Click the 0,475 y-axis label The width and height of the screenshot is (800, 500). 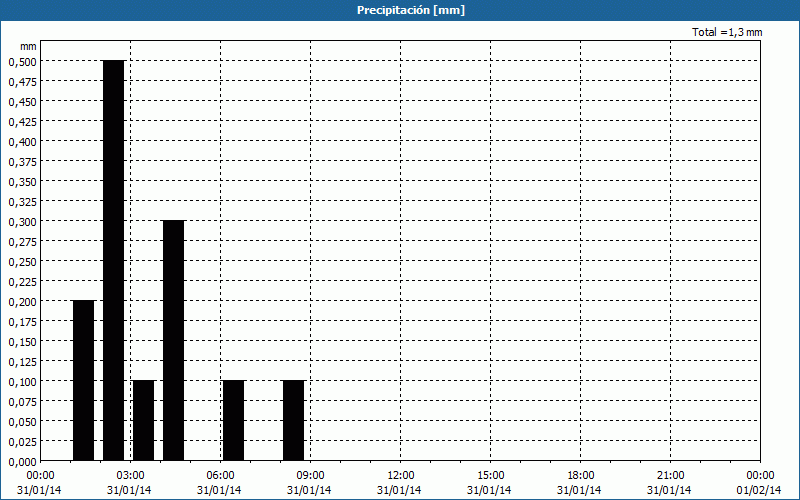(22, 81)
